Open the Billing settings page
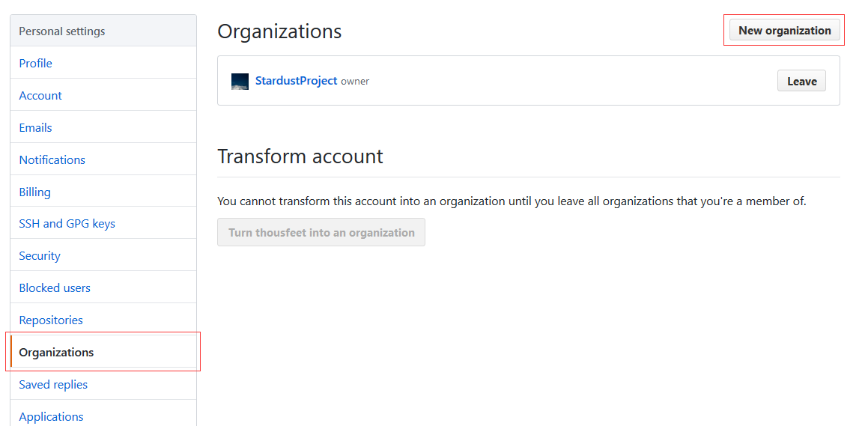 coord(35,192)
